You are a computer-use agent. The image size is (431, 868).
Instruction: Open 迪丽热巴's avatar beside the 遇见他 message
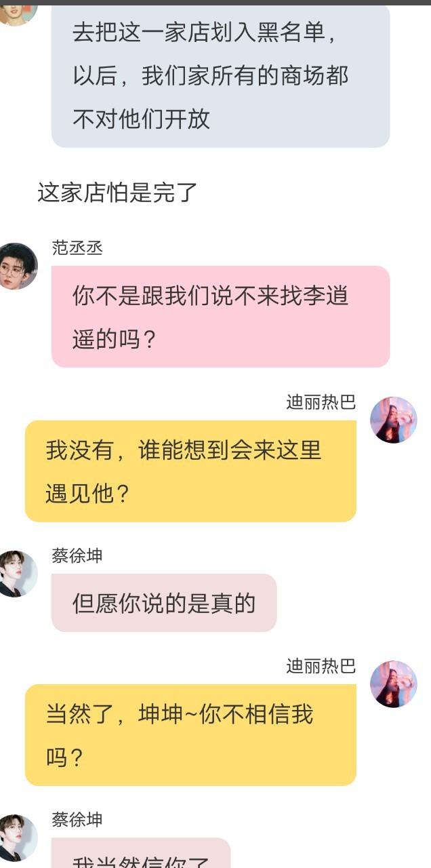[x=393, y=420]
